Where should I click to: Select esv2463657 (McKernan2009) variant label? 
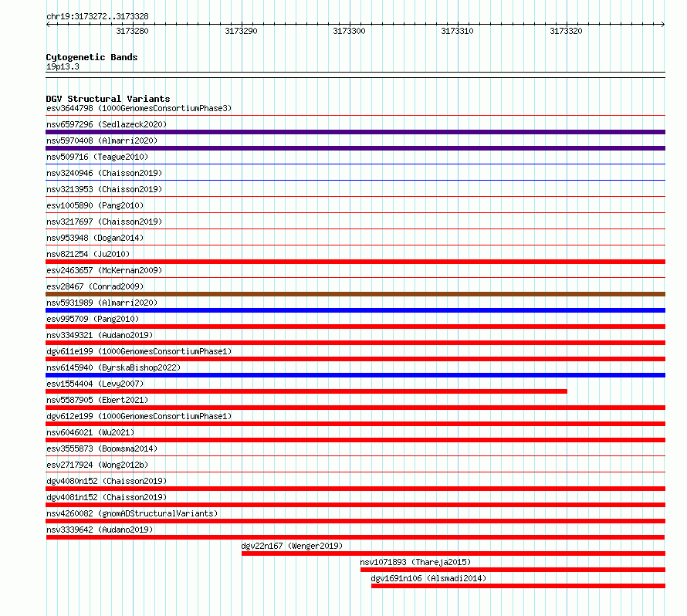pos(104,270)
